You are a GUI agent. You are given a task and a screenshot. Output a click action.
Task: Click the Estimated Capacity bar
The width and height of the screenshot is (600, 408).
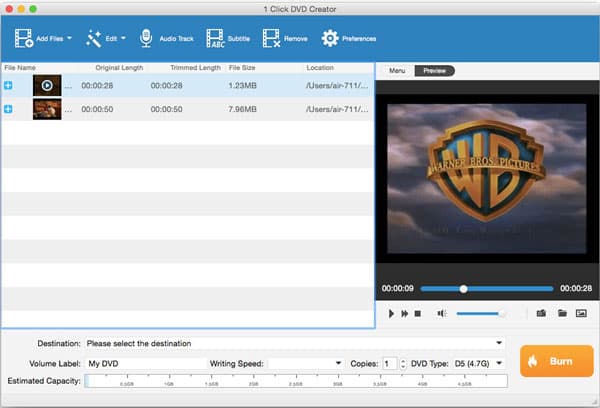pos(296,381)
